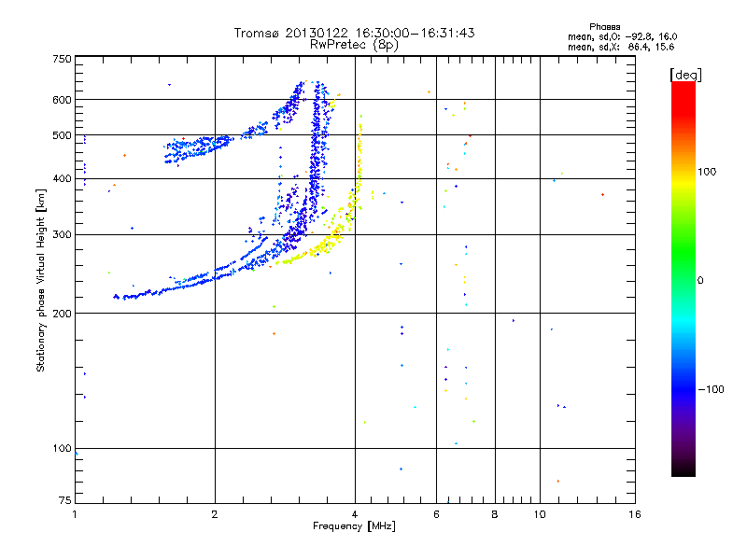Click the 16 MHz frequency tick label

coord(635,514)
